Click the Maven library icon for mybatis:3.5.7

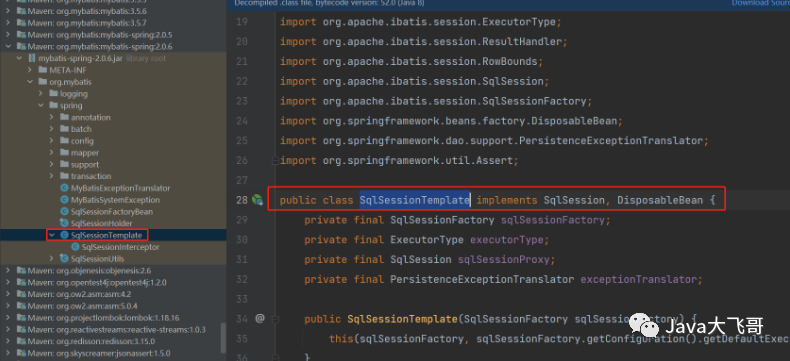21,23
